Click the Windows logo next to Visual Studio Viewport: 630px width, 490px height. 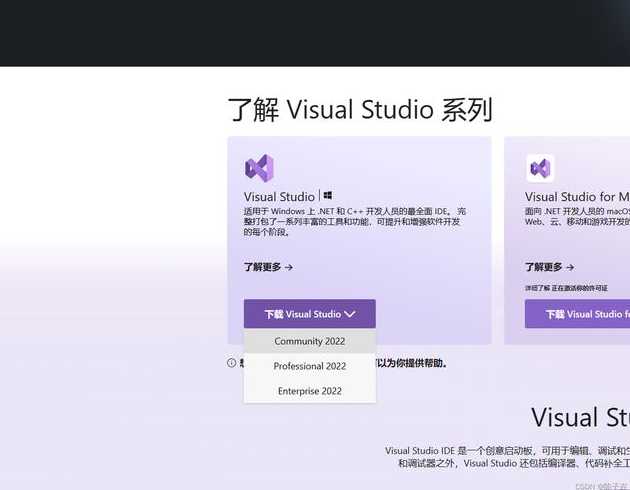327,196
